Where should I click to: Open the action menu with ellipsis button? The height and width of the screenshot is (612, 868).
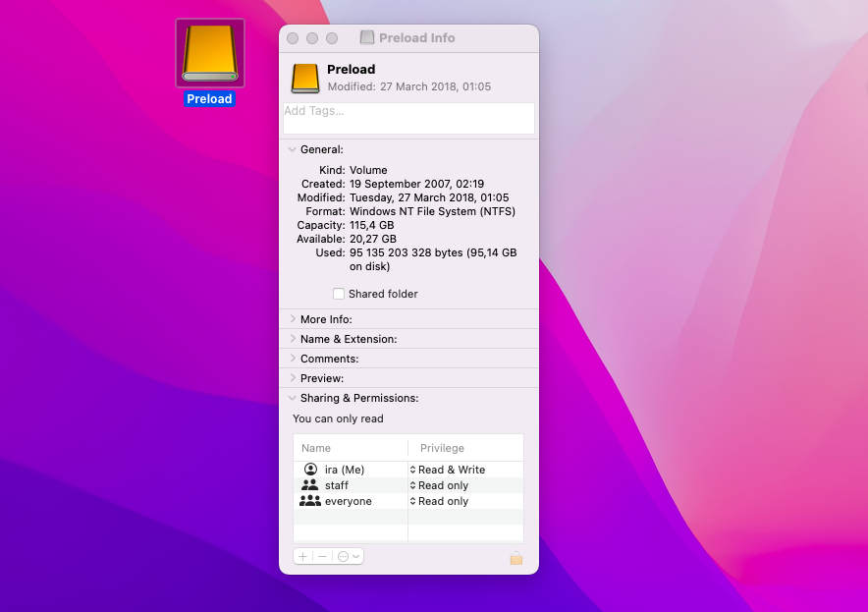click(349, 556)
